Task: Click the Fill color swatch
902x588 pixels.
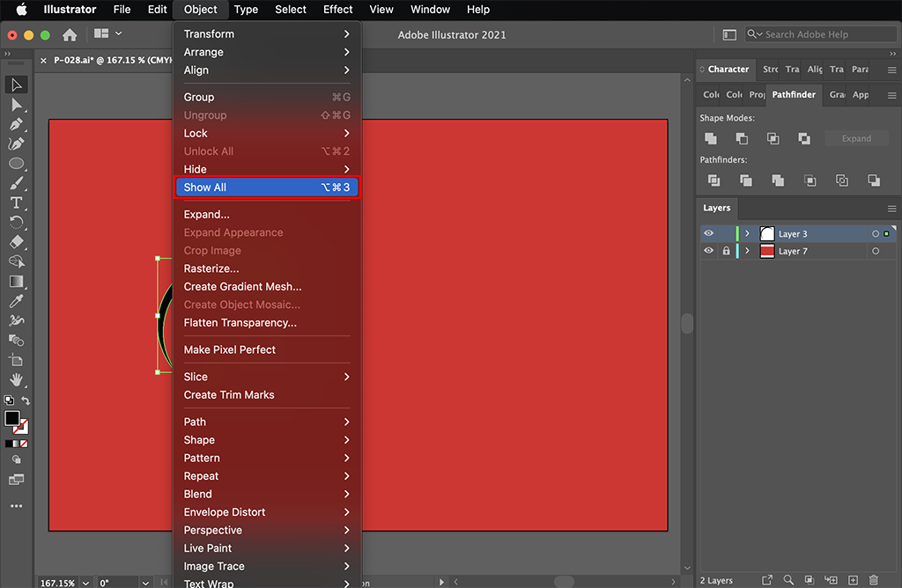Action: click(x=12, y=418)
